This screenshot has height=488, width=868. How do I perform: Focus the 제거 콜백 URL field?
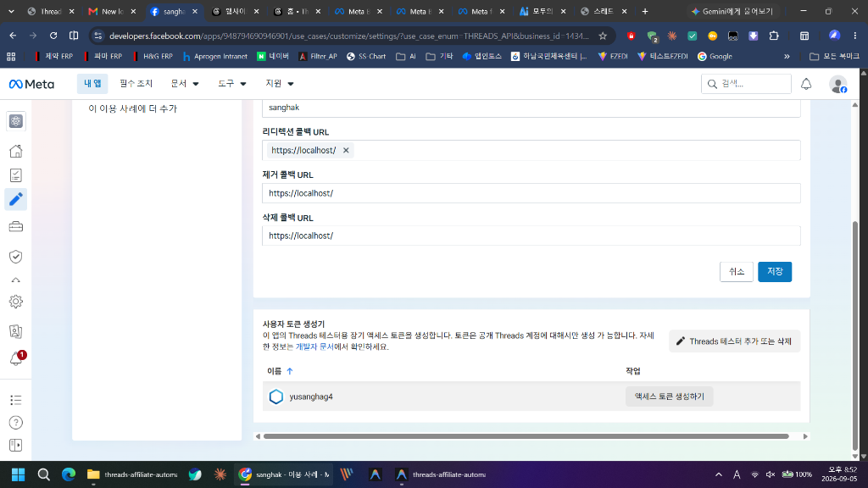pyautogui.click(x=531, y=193)
